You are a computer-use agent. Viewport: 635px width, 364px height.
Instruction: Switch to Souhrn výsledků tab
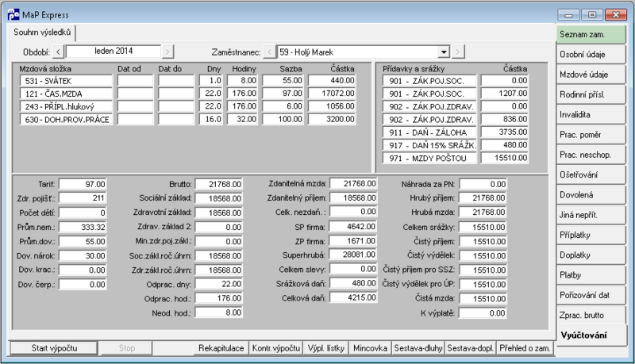42,33
